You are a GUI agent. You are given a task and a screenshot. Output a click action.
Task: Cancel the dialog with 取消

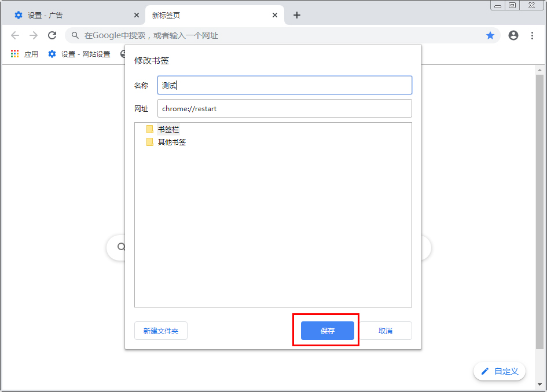(x=386, y=330)
